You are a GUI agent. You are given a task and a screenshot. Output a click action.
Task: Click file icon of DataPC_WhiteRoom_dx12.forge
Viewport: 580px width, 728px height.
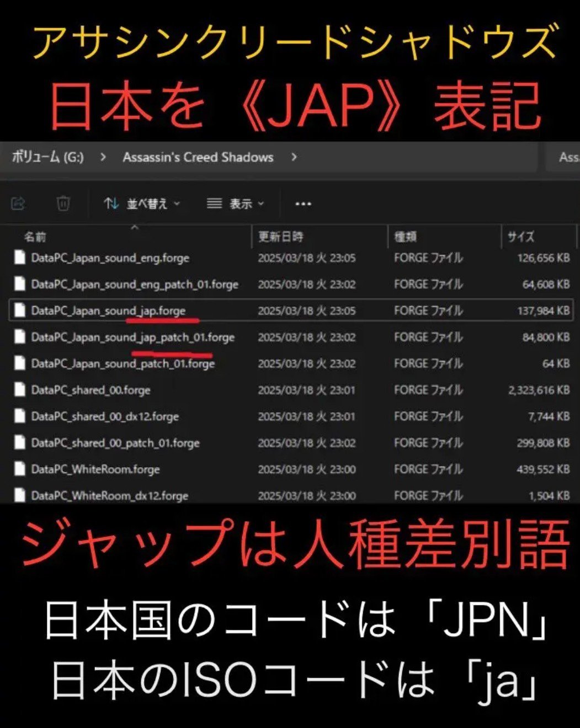pyautogui.click(x=20, y=495)
